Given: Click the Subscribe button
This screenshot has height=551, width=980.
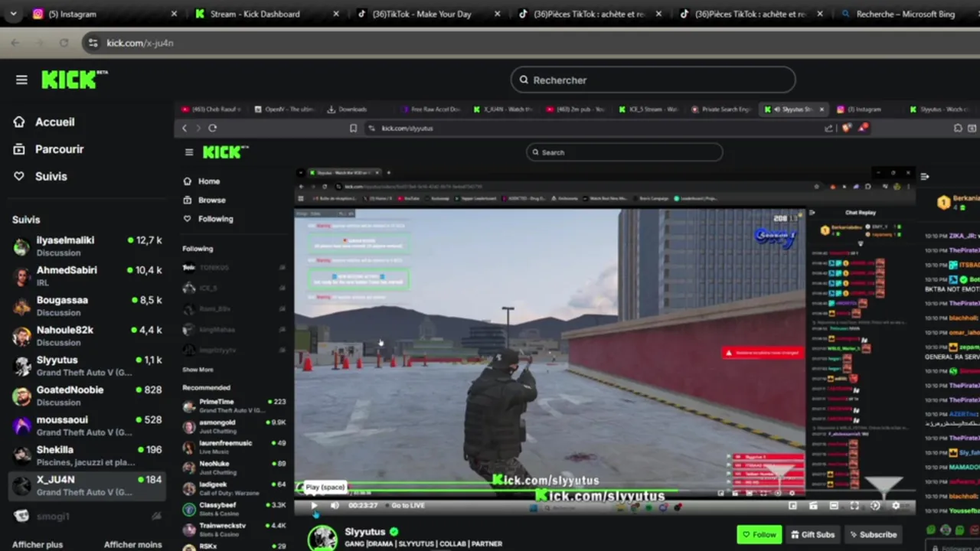Looking at the screenshot, I should click(x=872, y=534).
